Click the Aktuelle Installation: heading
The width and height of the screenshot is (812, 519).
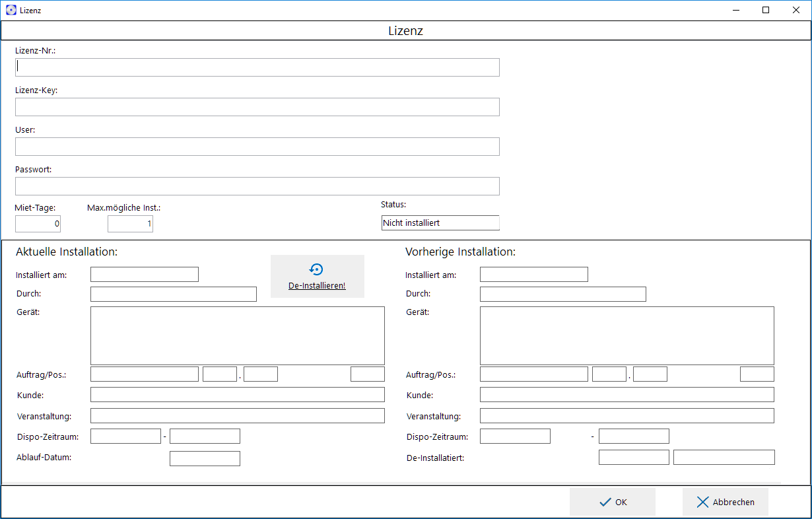click(67, 252)
